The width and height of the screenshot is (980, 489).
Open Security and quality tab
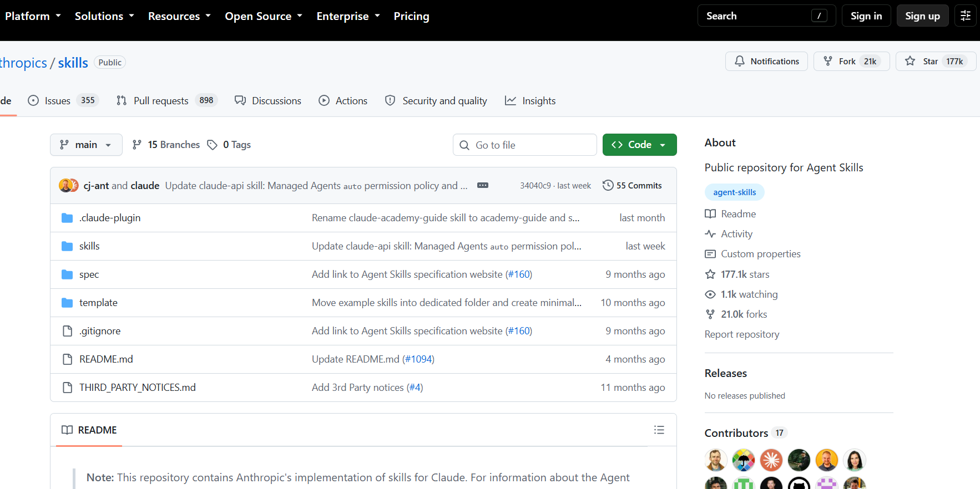point(436,100)
